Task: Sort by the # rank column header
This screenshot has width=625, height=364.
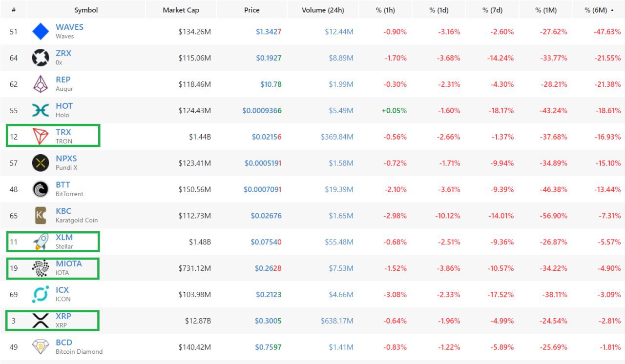Action: point(13,10)
